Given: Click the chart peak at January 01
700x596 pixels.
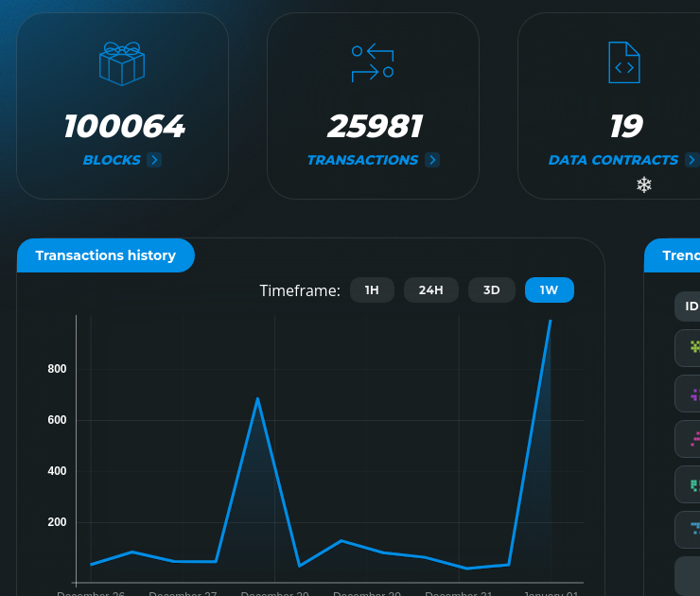Looking at the screenshot, I should (551, 321).
